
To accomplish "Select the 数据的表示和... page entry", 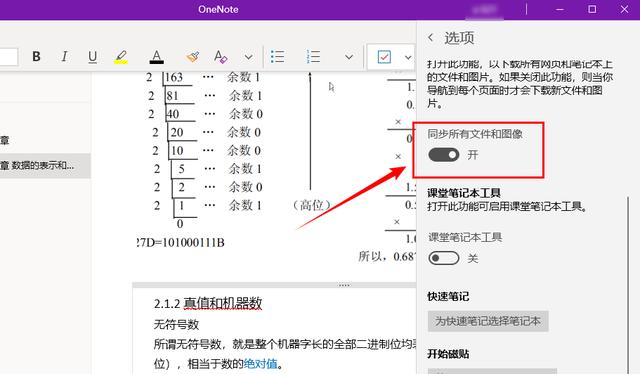I will (45, 165).
